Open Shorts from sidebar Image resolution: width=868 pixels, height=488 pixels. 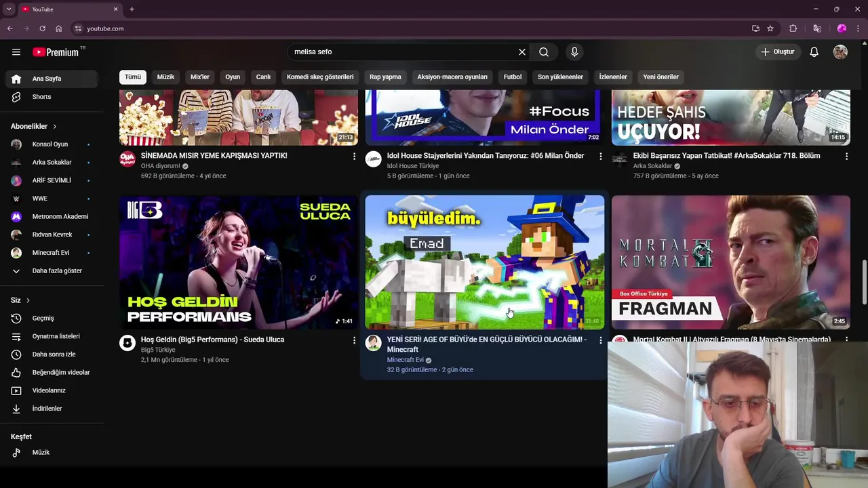pos(52,97)
